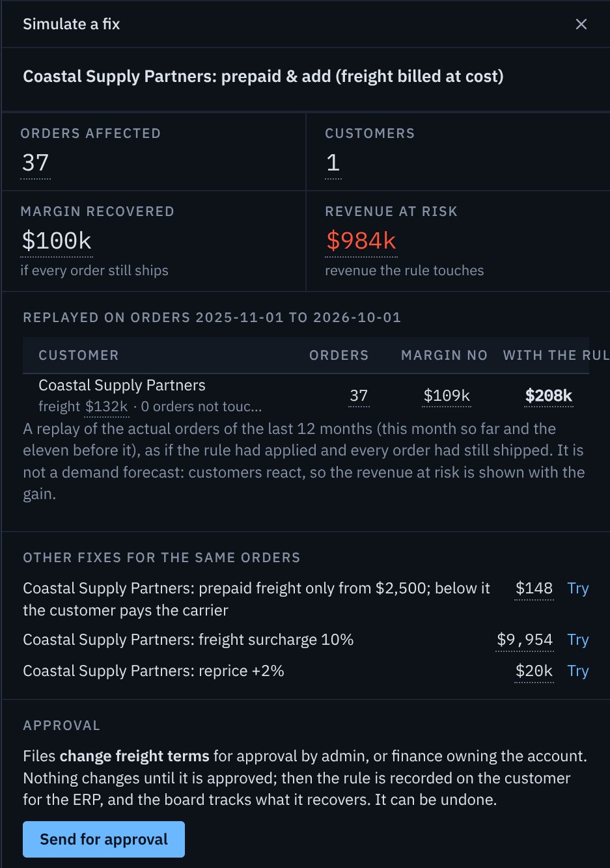610x868 pixels.
Task: Select the Coastal Supply Partners table row
Action: pyautogui.click(x=306, y=396)
